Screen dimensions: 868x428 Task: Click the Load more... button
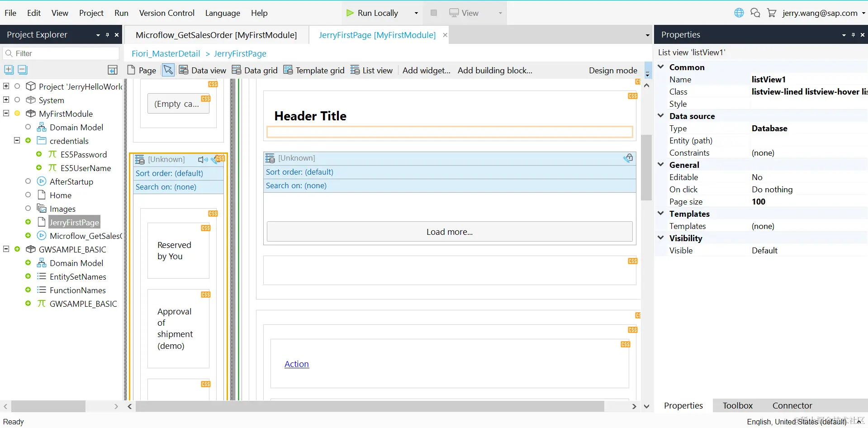450,232
